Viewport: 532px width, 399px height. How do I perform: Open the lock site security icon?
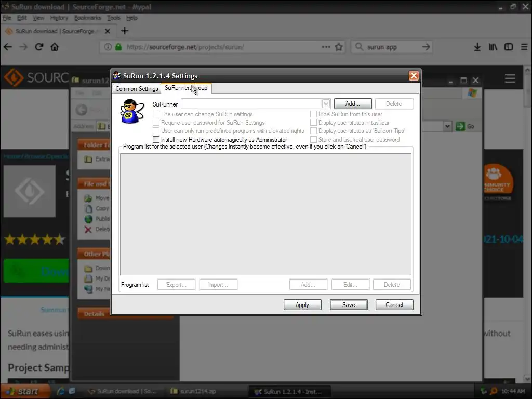click(x=118, y=47)
